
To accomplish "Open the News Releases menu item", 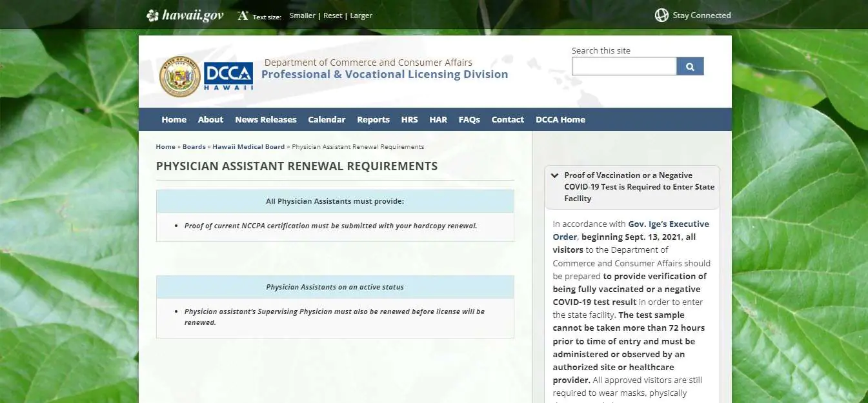I will 265,119.
